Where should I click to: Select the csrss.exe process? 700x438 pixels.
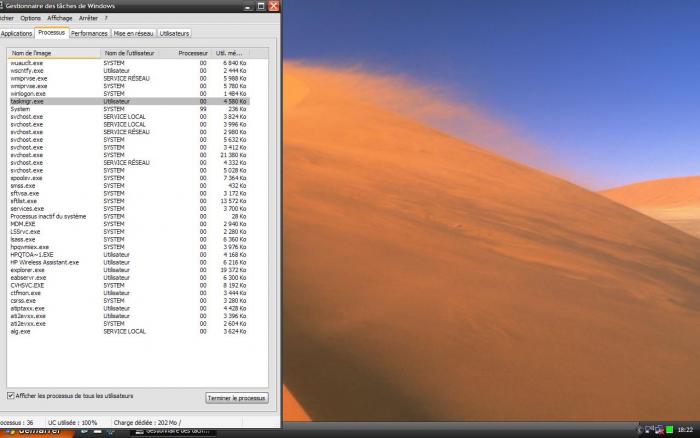click(129, 300)
